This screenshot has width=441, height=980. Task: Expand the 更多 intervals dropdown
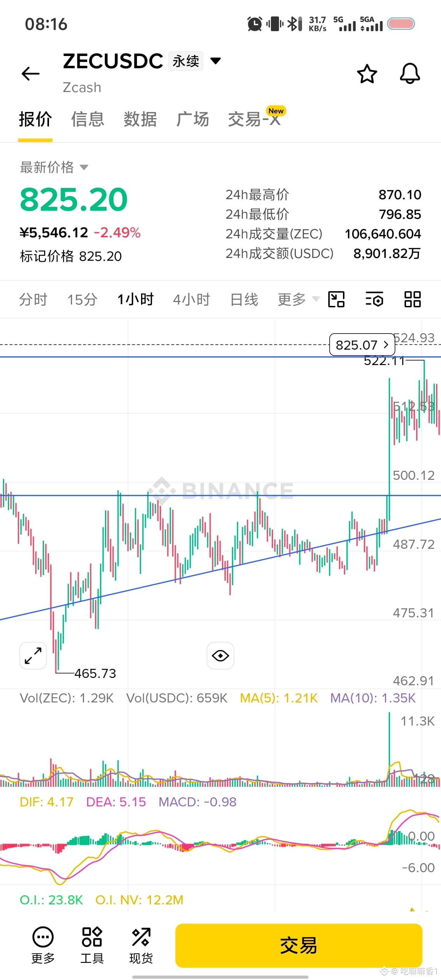pyautogui.click(x=298, y=299)
